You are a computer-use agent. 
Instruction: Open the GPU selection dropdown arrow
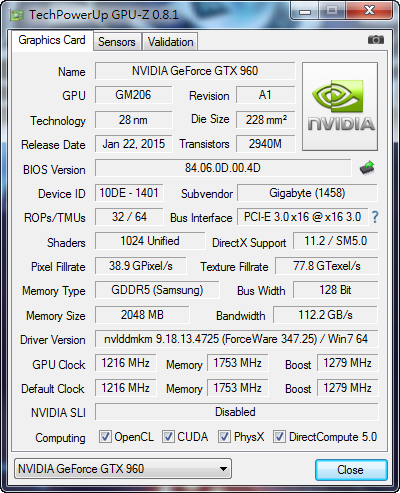223,469
